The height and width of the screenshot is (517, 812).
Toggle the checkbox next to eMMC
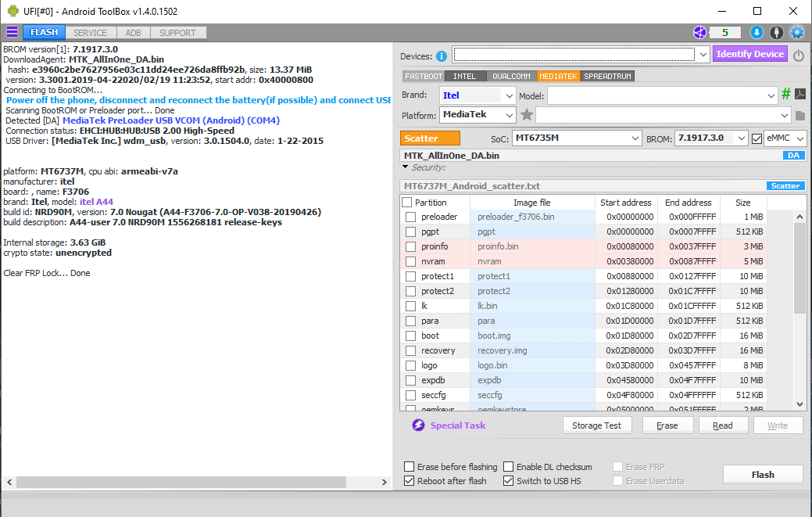757,138
